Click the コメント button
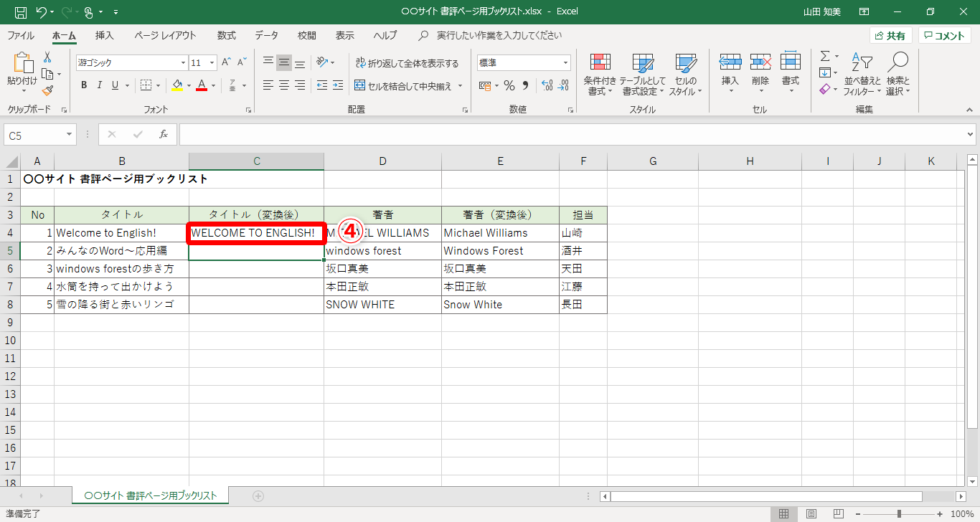This screenshot has height=522, width=980. click(x=944, y=36)
